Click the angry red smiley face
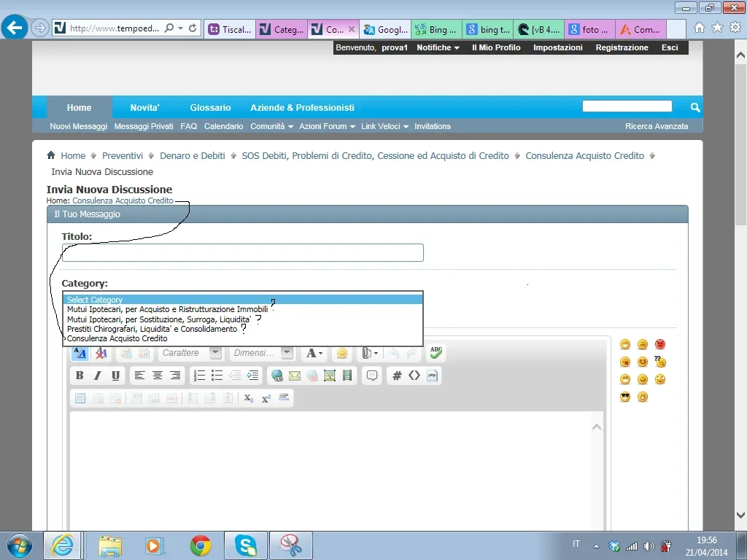 (x=659, y=344)
